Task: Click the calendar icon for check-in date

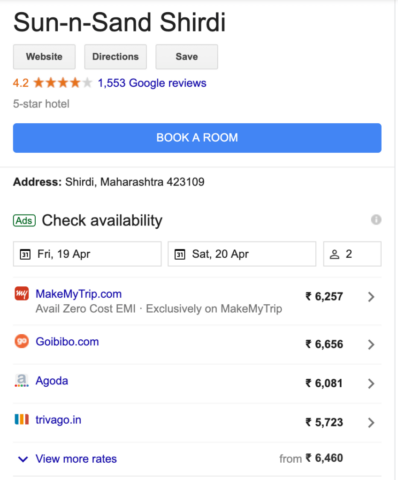Action: 25,254
